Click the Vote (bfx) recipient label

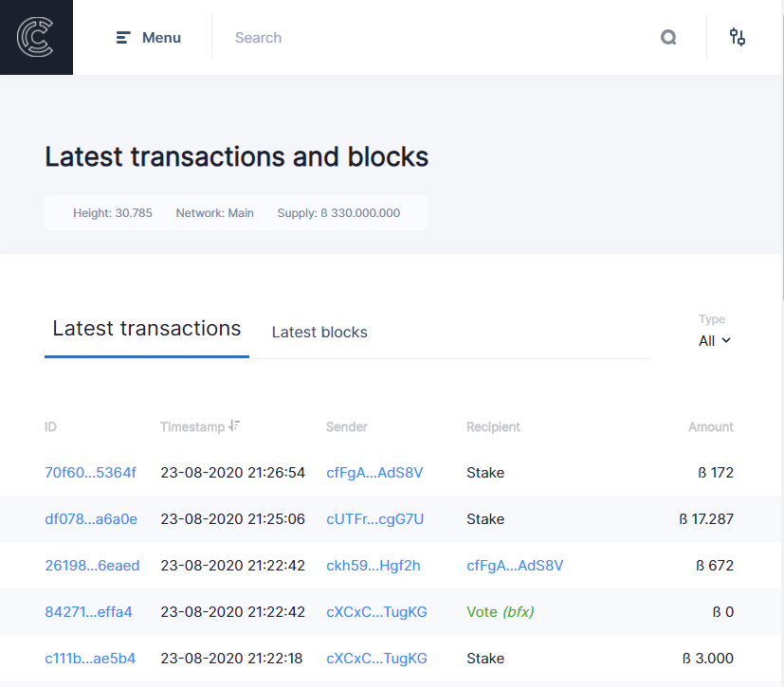pyautogui.click(x=500, y=612)
